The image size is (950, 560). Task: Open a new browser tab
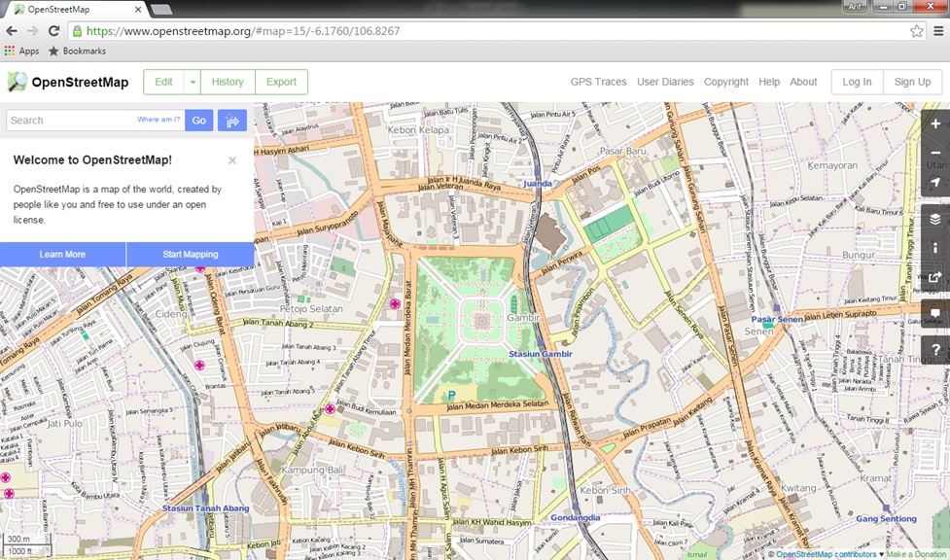click(x=160, y=9)
